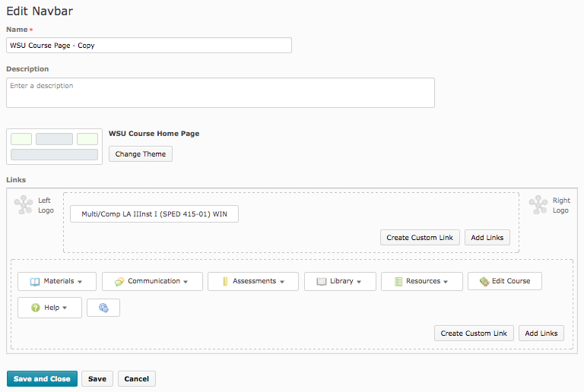This screenshot has height=392, width=584.
Task: Open the Help dropdown arrow
Action: tap(65, 308)
